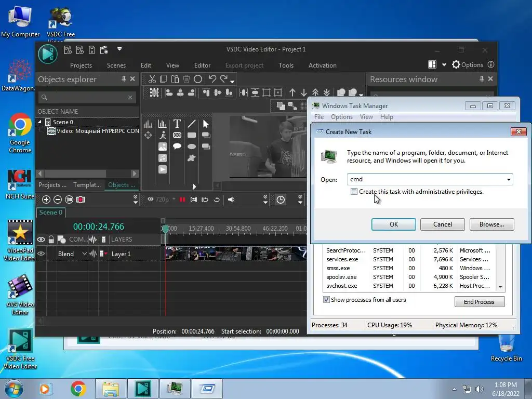
Task: Click the speaker volume icon in preview bar
Action: 231,199
